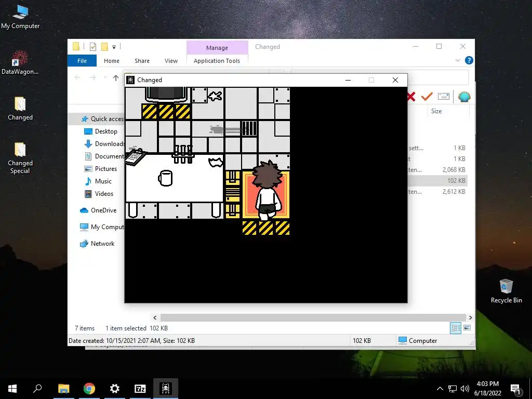The width and height of the screenshot is (532, 399).
Task: Open Documents in the navigation pane
Action: tap(104, 156)
